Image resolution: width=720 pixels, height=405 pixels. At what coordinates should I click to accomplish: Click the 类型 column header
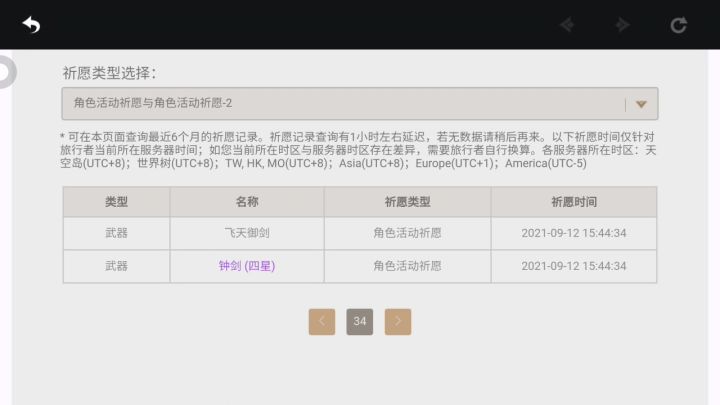tap(116, 202)
